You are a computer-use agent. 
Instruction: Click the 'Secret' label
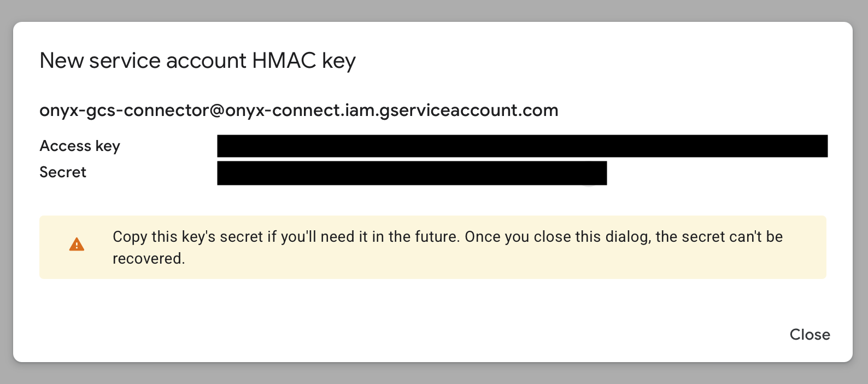coord(62,172)
